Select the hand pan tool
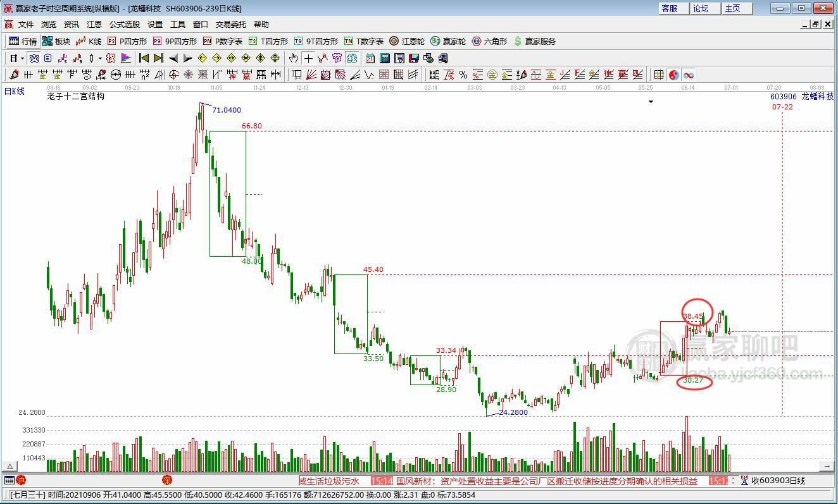This screenshot has width=838, height=504. point(294,58)
